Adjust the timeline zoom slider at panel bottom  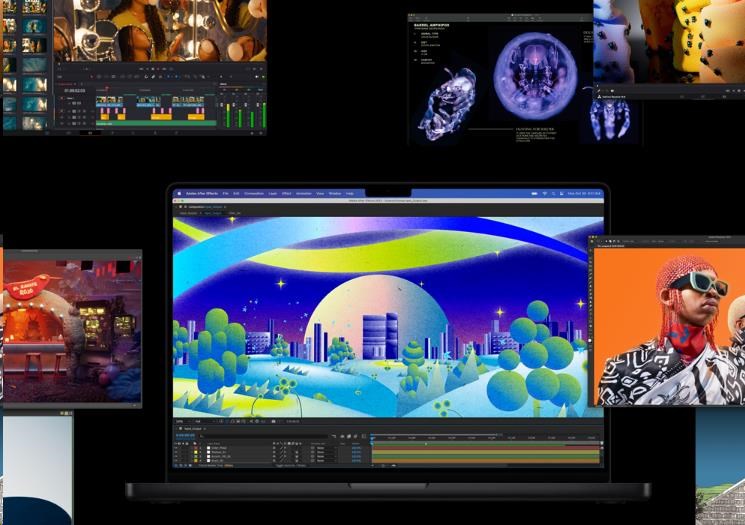click(x=393, y=466)
